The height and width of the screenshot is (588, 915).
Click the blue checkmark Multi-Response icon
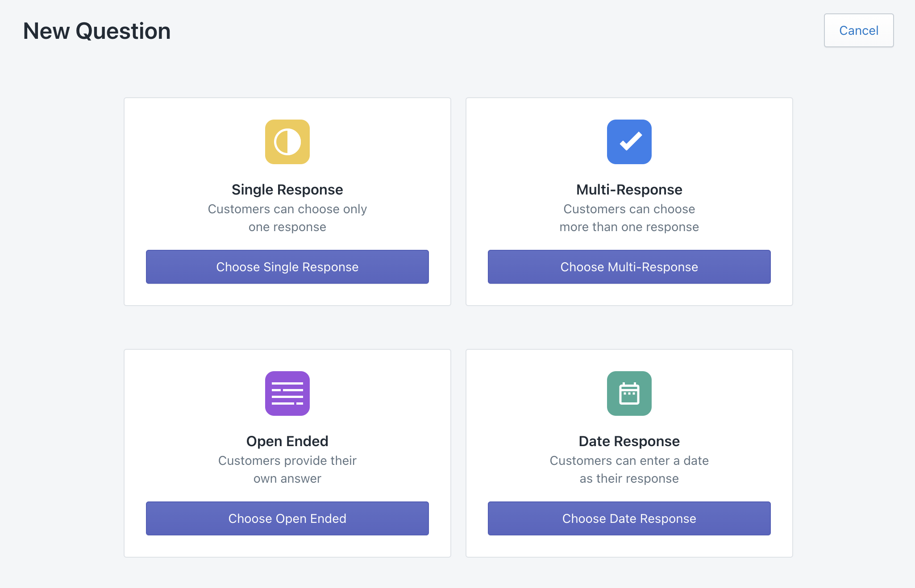(x=629, y=142)
